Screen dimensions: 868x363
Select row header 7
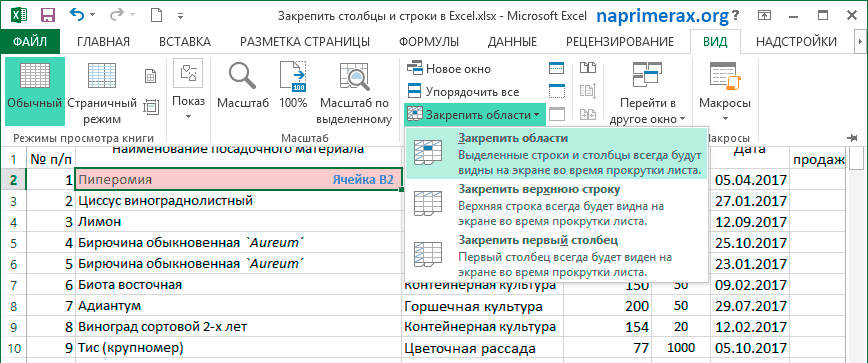[13, 285]
